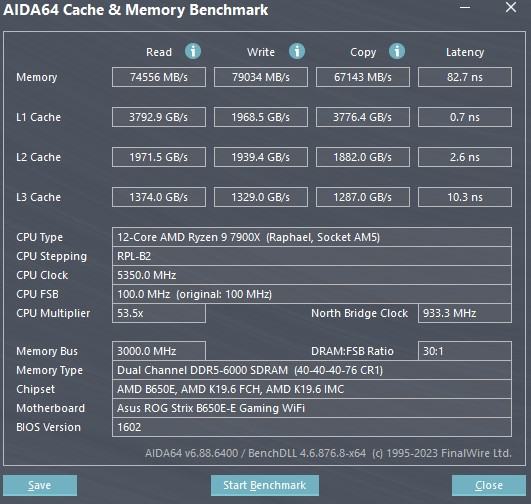This screenshot has height=504, width=531.
Task: Click the Memory Bus value 3000.0 MHz
Action: (x=159, y=351)
